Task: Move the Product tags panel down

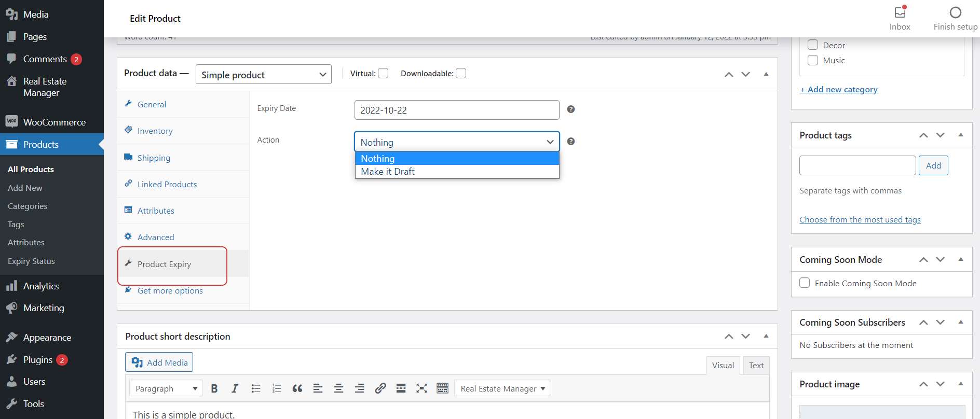Action: [941, 135]
